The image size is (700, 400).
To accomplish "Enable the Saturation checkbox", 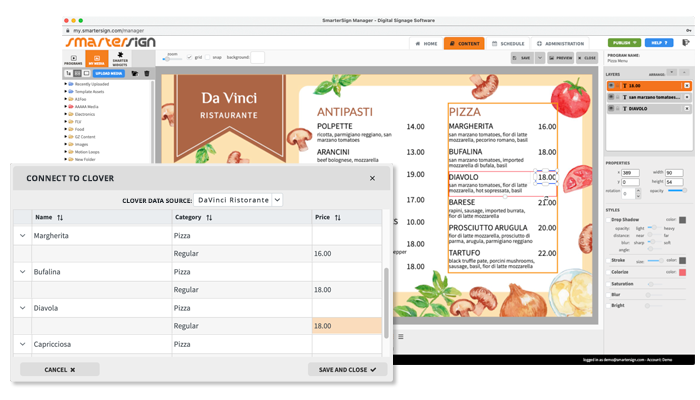I will [x=608, y=284].
